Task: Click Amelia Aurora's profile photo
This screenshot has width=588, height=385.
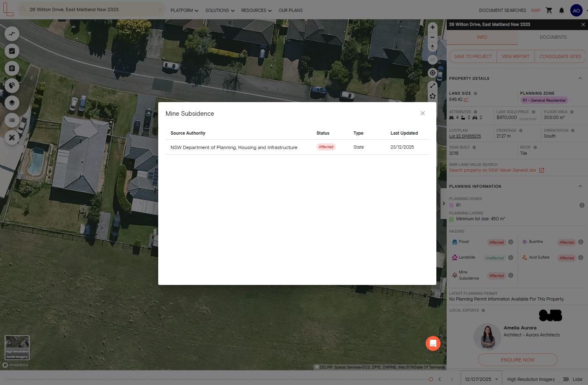Action: point(487,336)
